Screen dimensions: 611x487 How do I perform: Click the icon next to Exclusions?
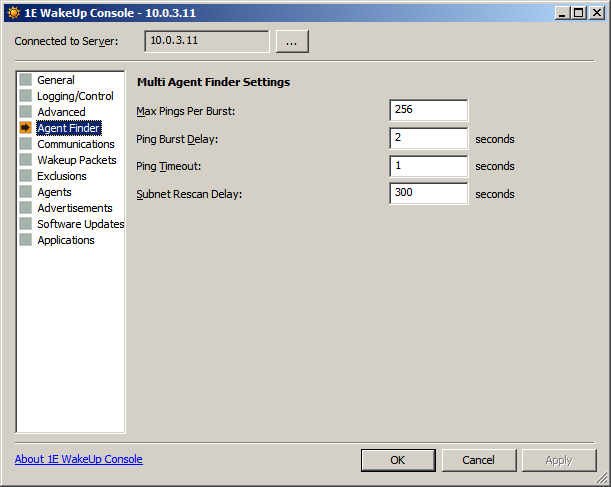[26, 176]
